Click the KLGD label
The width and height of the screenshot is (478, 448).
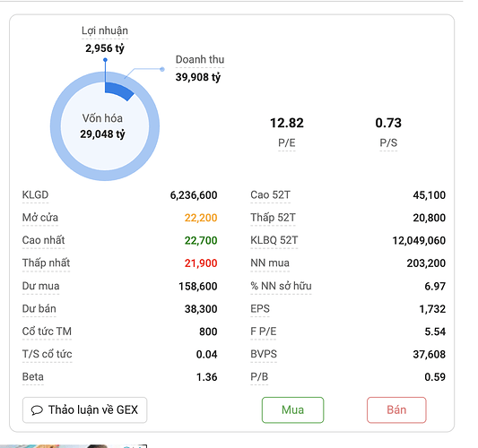[x=35, y=195]
